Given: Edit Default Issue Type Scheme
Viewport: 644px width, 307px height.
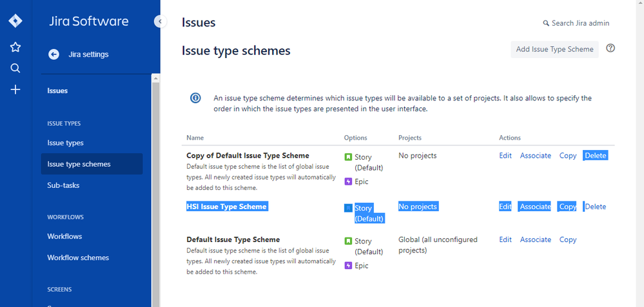Looking at the screenshot, I should tap(505, 240).
